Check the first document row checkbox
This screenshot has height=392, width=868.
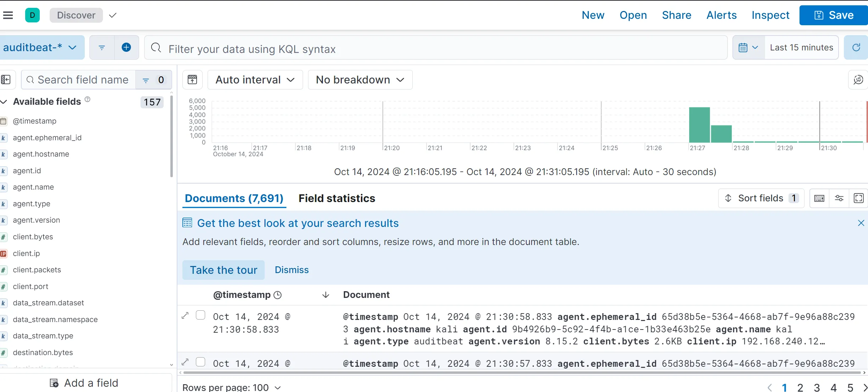click(201, 315)
